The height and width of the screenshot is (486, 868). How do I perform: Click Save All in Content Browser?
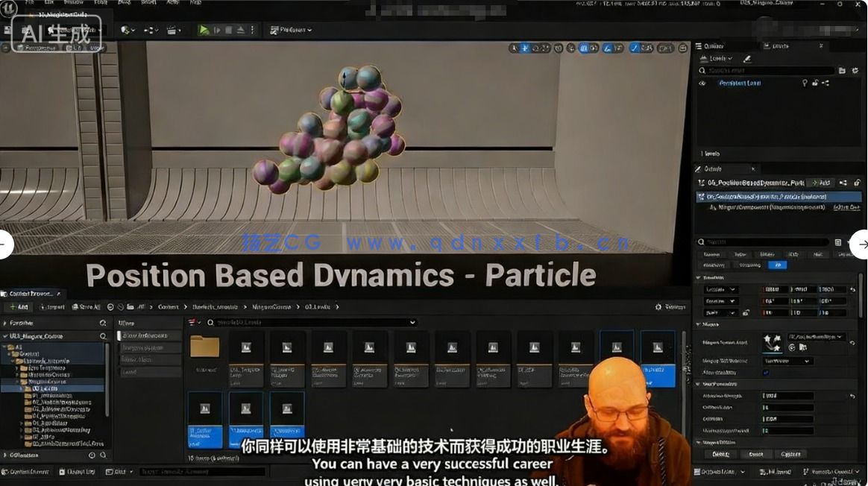(x=85, y=307)
